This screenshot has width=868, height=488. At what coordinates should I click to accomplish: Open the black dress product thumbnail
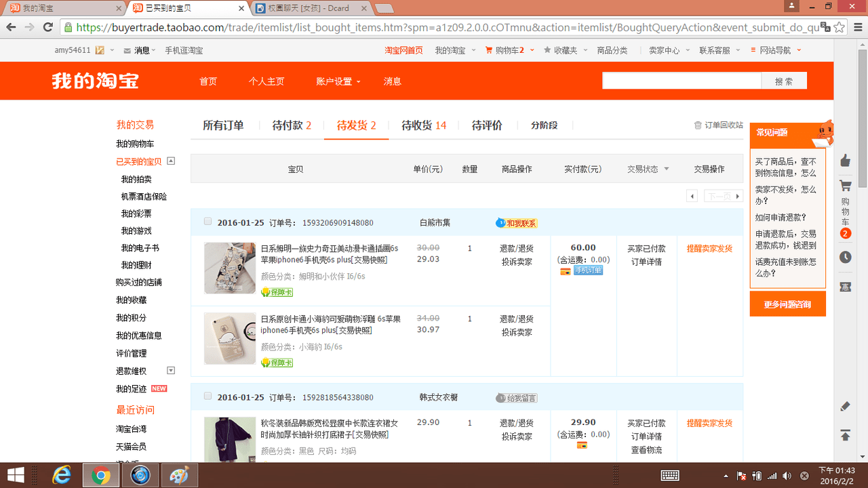click(x=230, y=440)
